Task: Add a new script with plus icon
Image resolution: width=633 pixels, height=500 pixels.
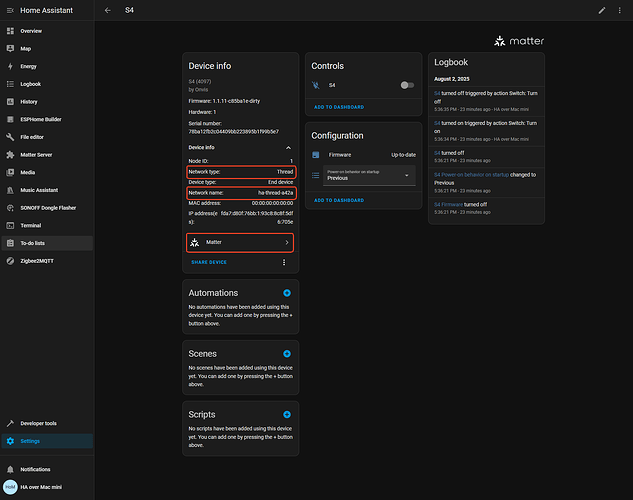Action: 287,414
